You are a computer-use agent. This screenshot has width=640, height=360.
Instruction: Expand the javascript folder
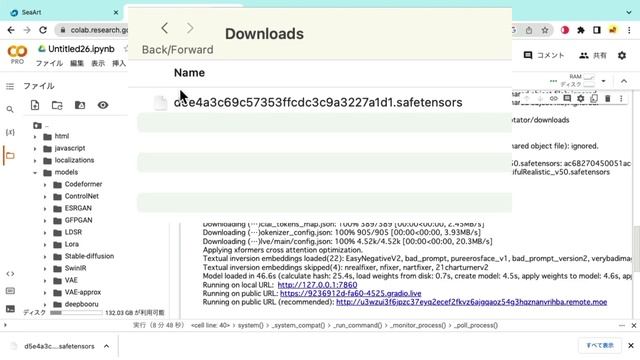pyautogui.click(x=35, y=148)
